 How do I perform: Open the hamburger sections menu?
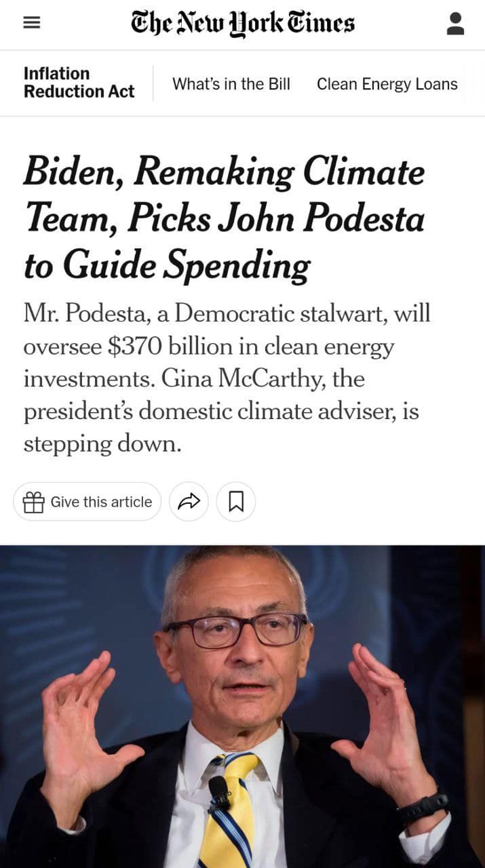31,23
